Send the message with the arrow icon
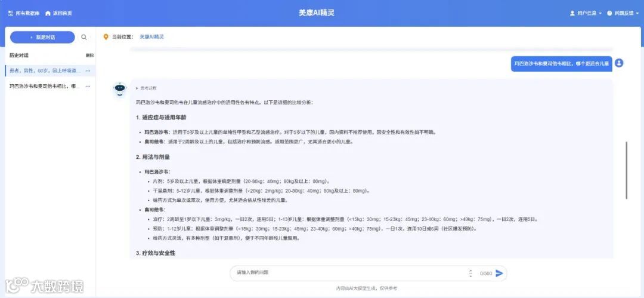Image resolution: width=644 pixels, height=298 pixels. click(499, 273)
